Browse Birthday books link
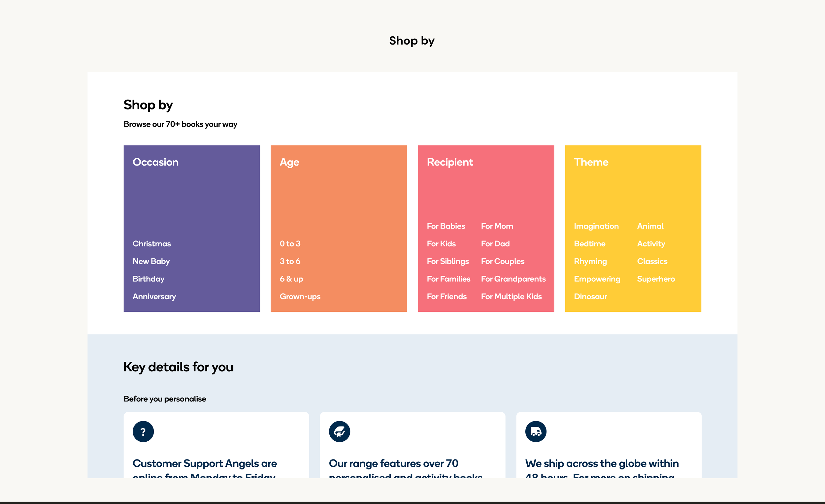Image resolution: width=825 pixels, height=504 pixels. 148,279
